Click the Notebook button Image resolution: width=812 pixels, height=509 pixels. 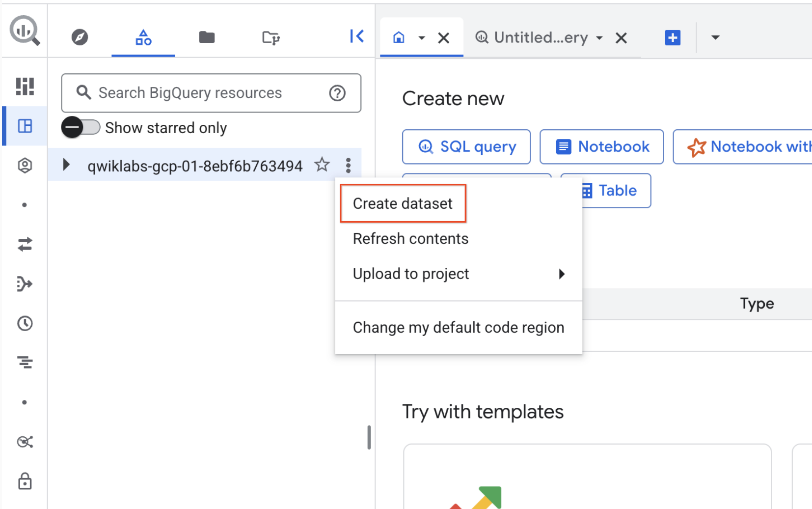[601, 146]
